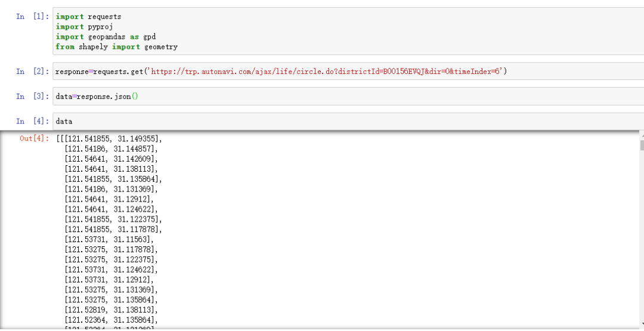Click 'from shapely import geometry' line
This screenshot has width=644, height=331.
point(117,47)
